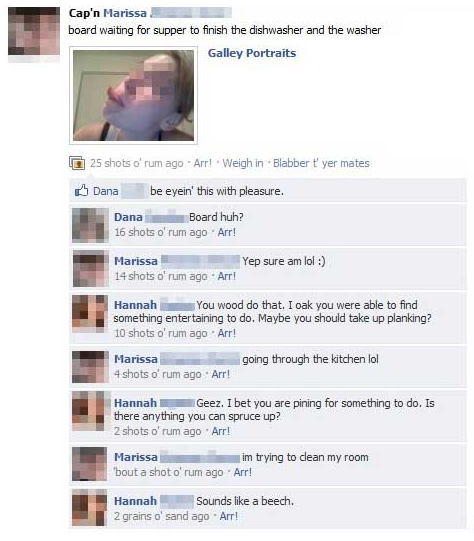Click the thumbs-up like icon beside Dana

[x=81, y=190]
